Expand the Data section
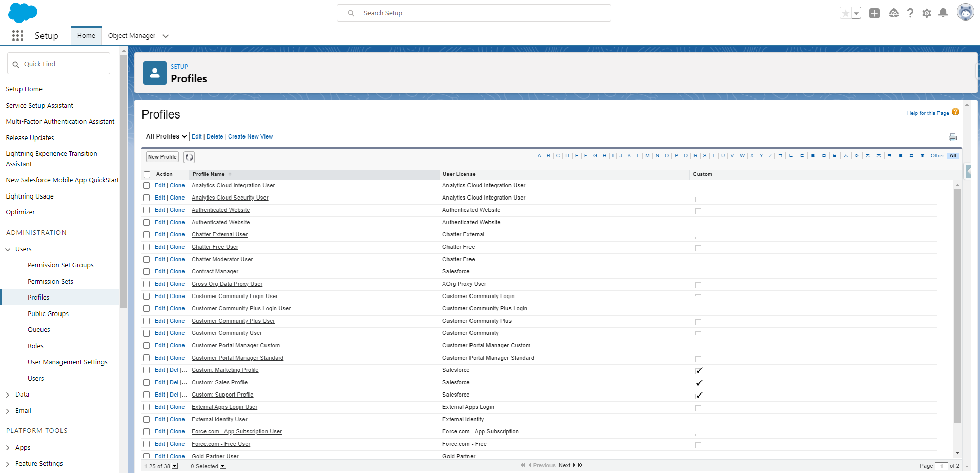The width and height of the screenshot is (980, 473). click(8, 395)
